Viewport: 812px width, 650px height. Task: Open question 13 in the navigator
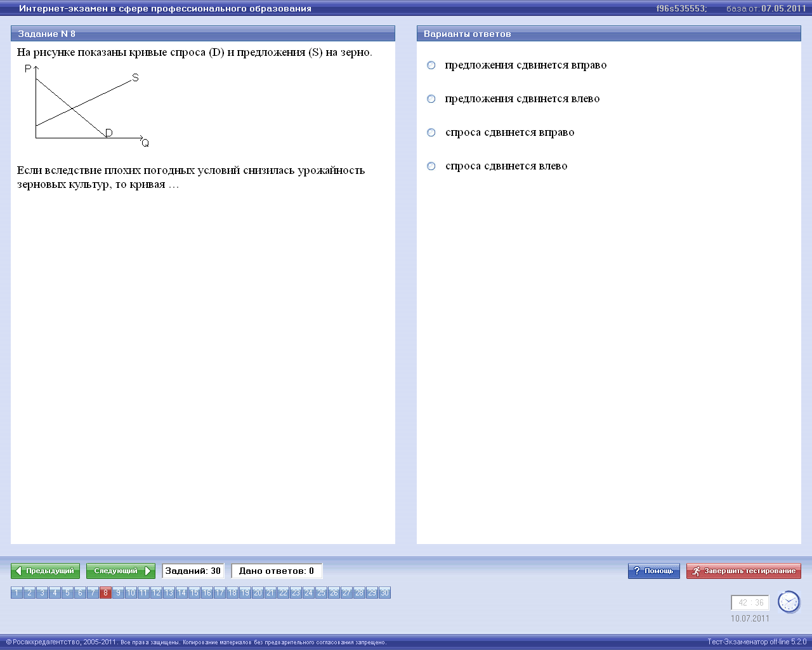coord(169,593)
